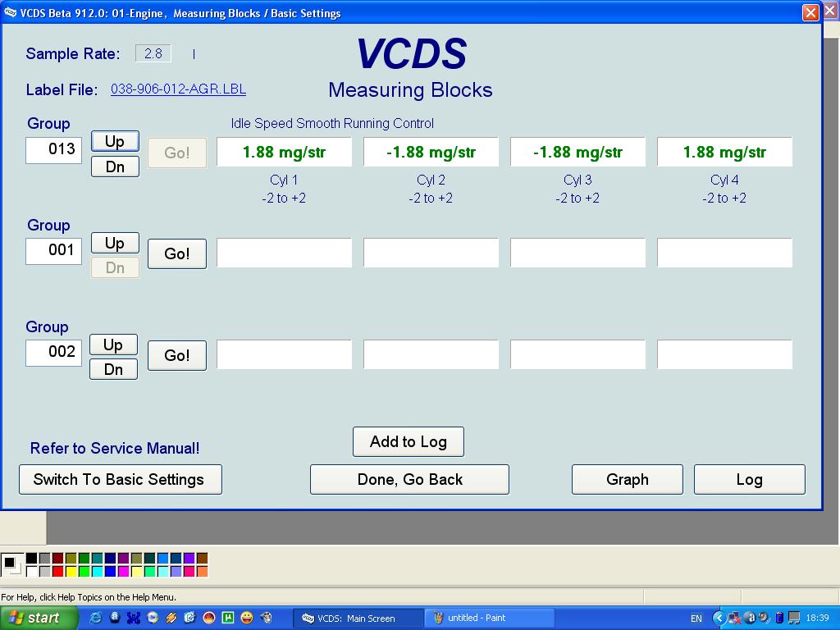Click Cyl 2 value -1.88 mg/str
This screenshot has width=840, height=630.
point(431,152)
